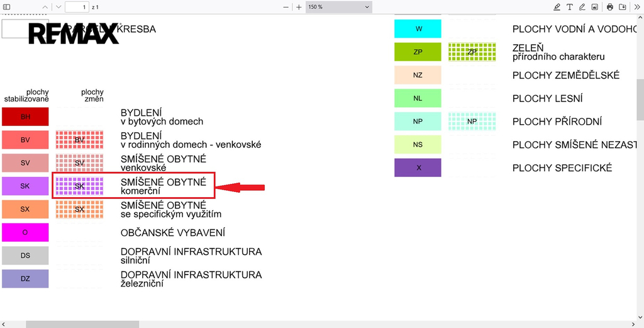Select the Highlight annotation tool
The height and width of the screenshot is (328, 644).
pyautogui.click(x=557, y=7)
